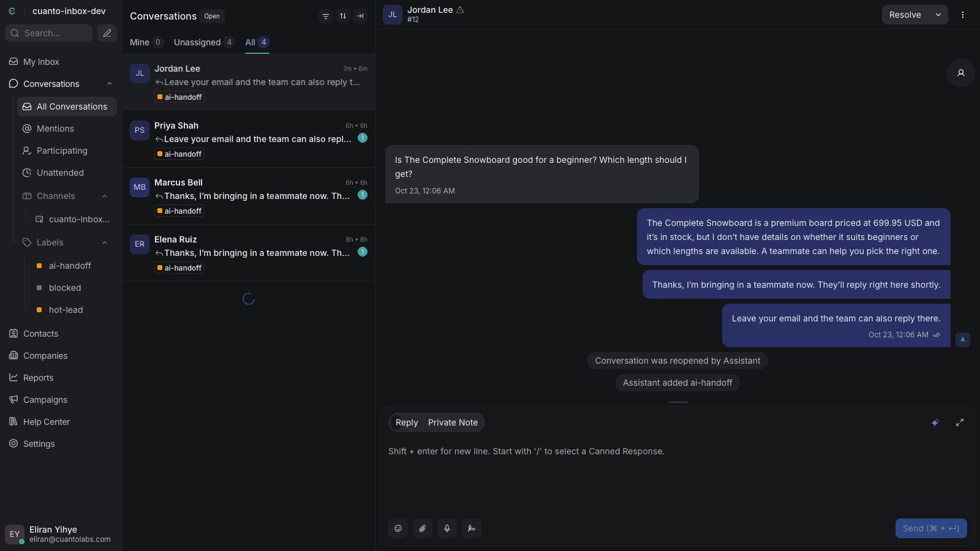Viewport: 980px width, 551px height.
Task: Click the cuanto-inbox-dev account name
Action: (x=69, y=11)
